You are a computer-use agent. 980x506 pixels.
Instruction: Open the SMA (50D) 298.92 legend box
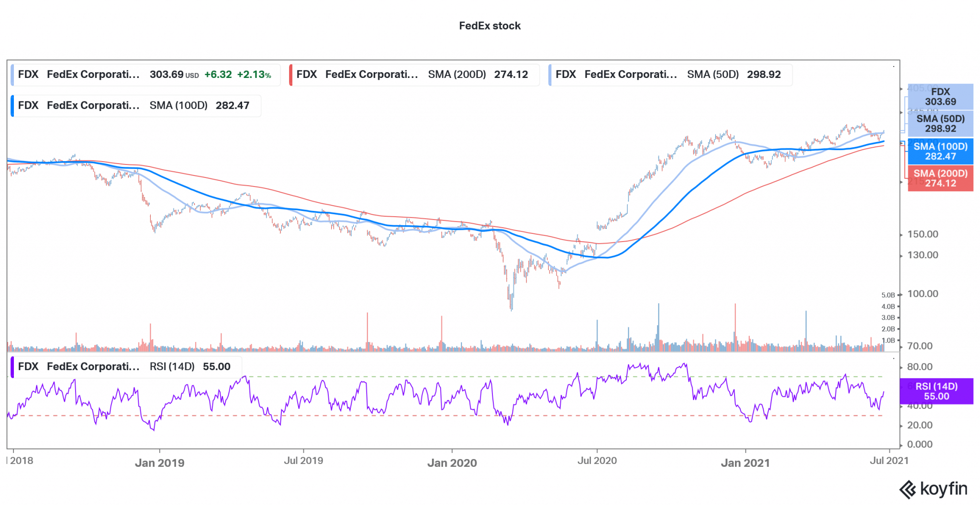670,75
